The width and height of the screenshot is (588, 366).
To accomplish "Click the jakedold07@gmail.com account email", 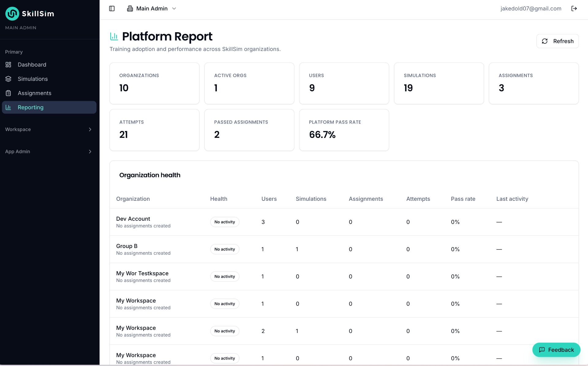I will point(531,9).
